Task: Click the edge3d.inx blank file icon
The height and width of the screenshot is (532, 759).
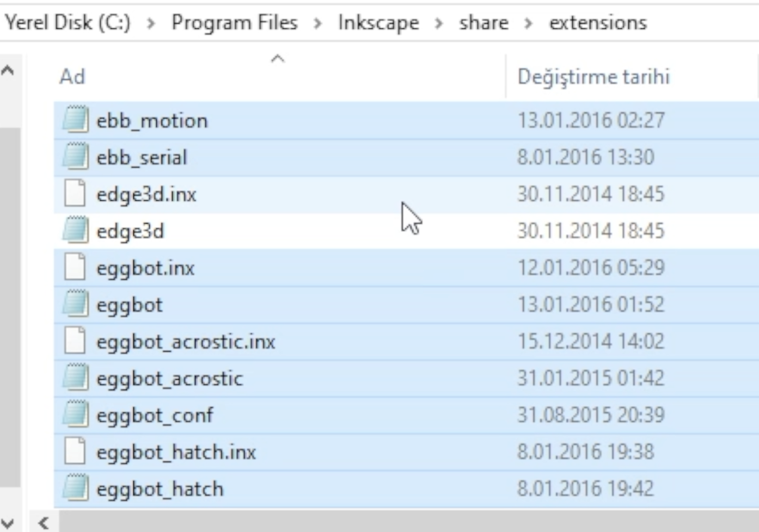Action: [x=75, y=194]
